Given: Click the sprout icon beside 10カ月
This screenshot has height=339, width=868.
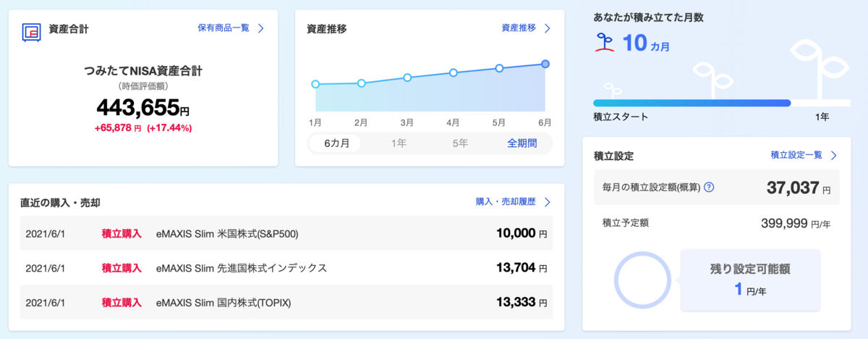Looking at the screenshot, I should pos(605,44).
